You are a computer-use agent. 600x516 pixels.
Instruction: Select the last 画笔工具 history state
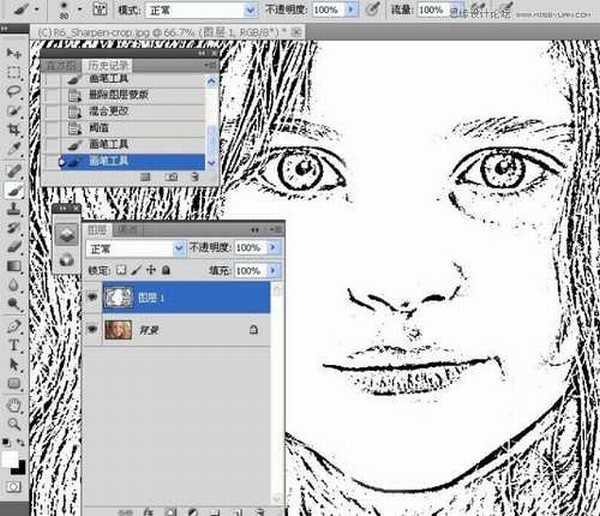pos(110,160)
